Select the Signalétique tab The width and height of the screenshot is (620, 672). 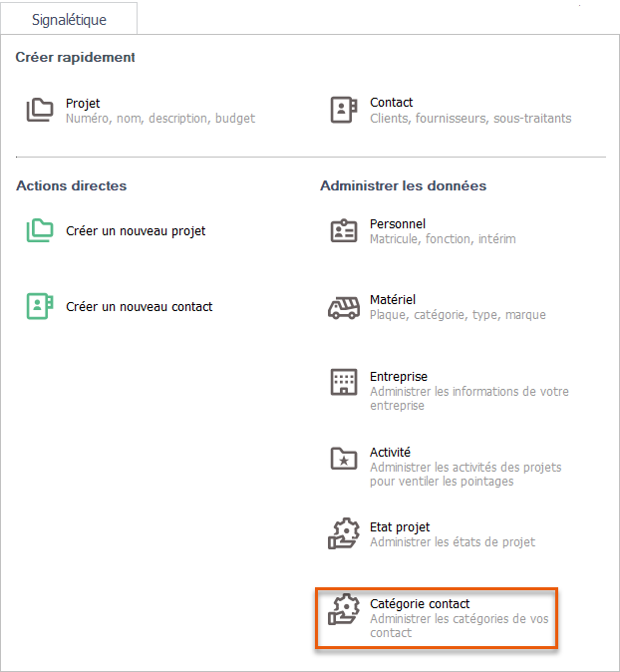69,20
